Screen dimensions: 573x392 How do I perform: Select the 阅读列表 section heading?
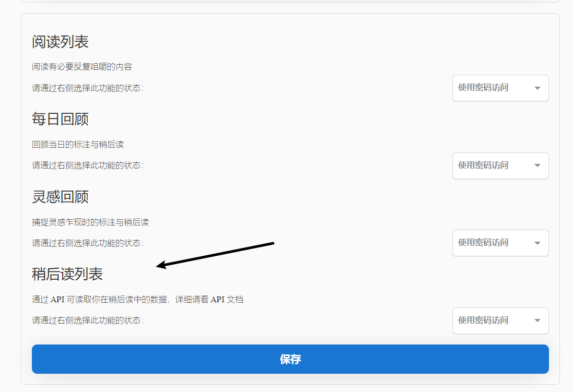59,41
